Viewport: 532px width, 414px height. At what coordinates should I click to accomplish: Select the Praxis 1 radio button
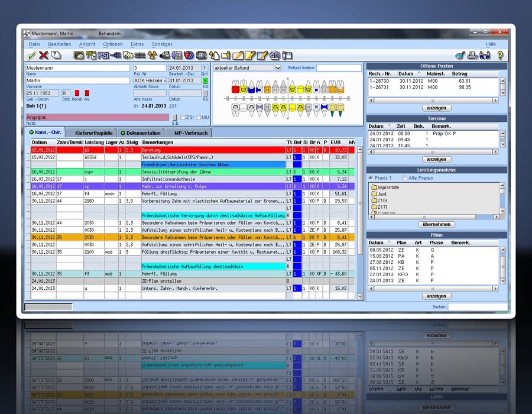[371, 178]
